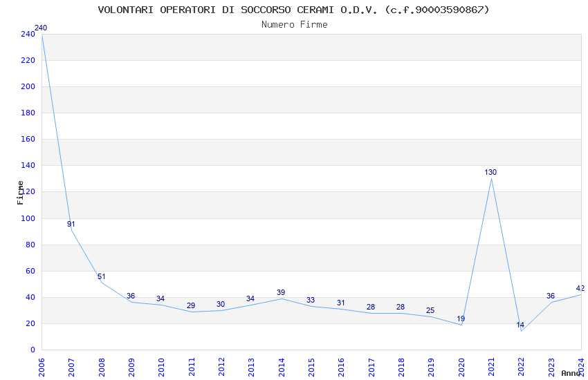Click the x-axis year 2007
Image resolution: width=588 pixels, height=380 pixels.
point(72,367)
